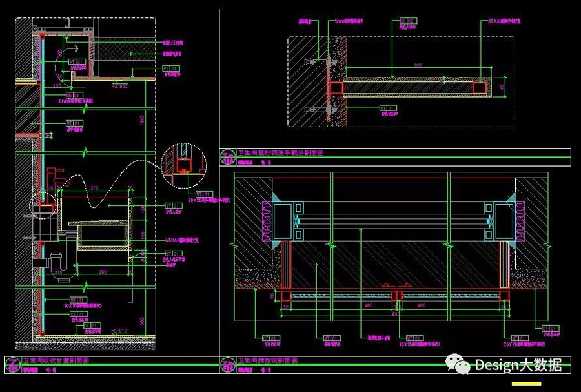Click the WeChat logo in the watermark
This screenshot has height=392, width=581.
(x=459, y=365)
